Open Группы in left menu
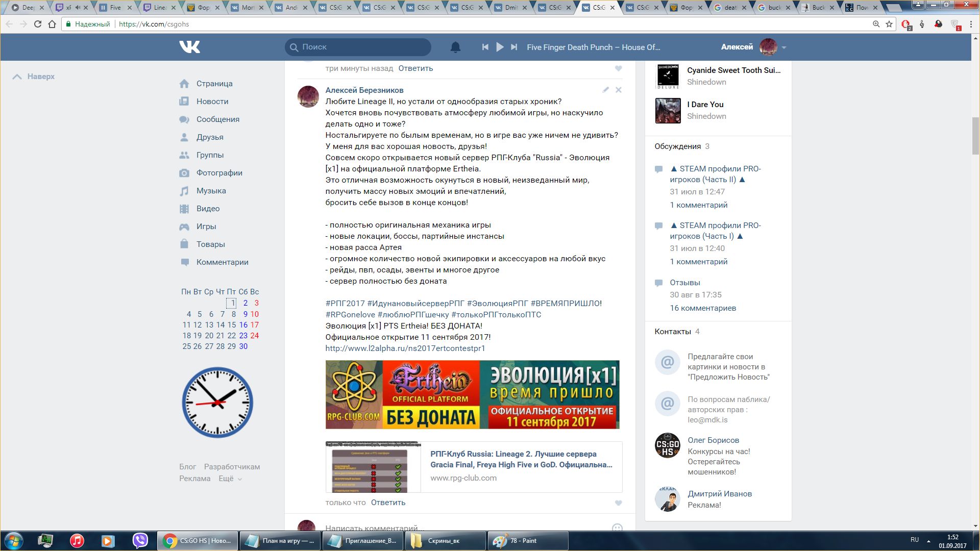The image size is (980, 551). pyautogui.click(x=210, y=155)
